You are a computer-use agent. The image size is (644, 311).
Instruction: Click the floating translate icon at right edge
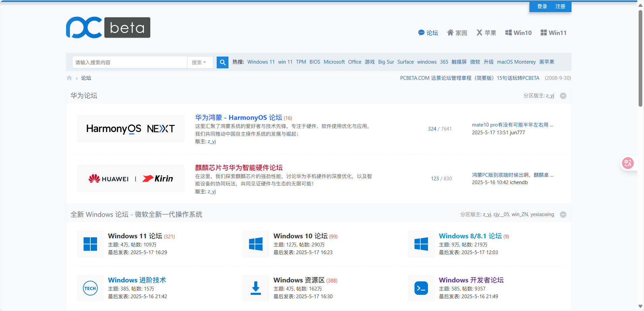[628, 163]
